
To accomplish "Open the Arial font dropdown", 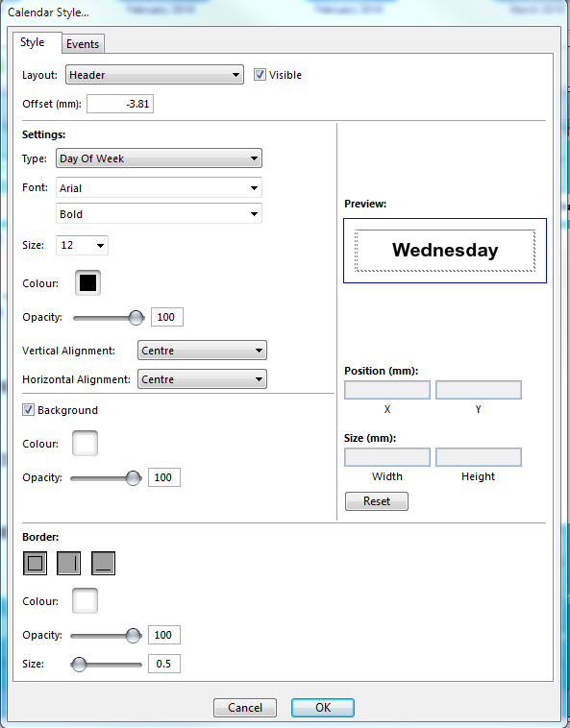I will [159, 187].
